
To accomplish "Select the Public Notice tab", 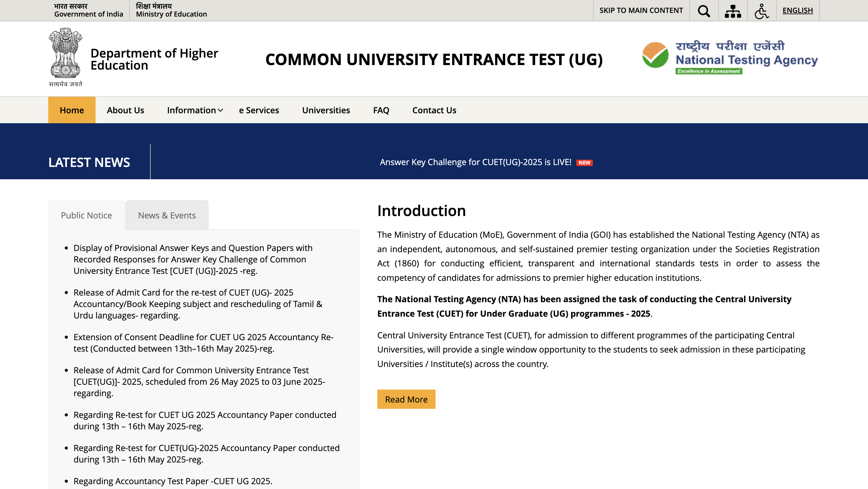I will [86, 215].
